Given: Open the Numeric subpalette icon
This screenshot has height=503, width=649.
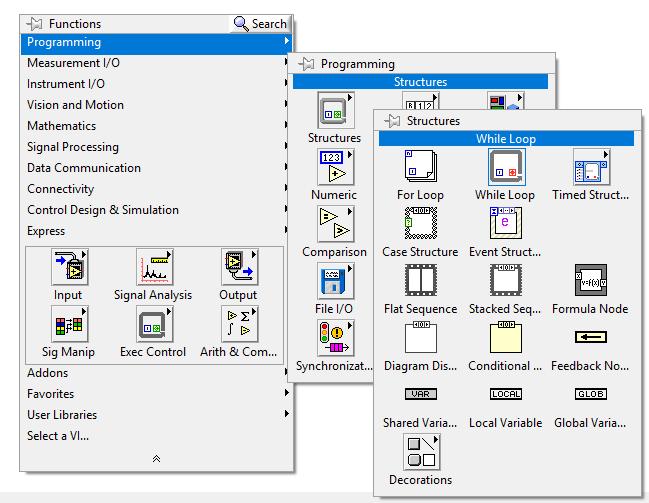Looking at the screenshot, I should [x=336, y=167].
